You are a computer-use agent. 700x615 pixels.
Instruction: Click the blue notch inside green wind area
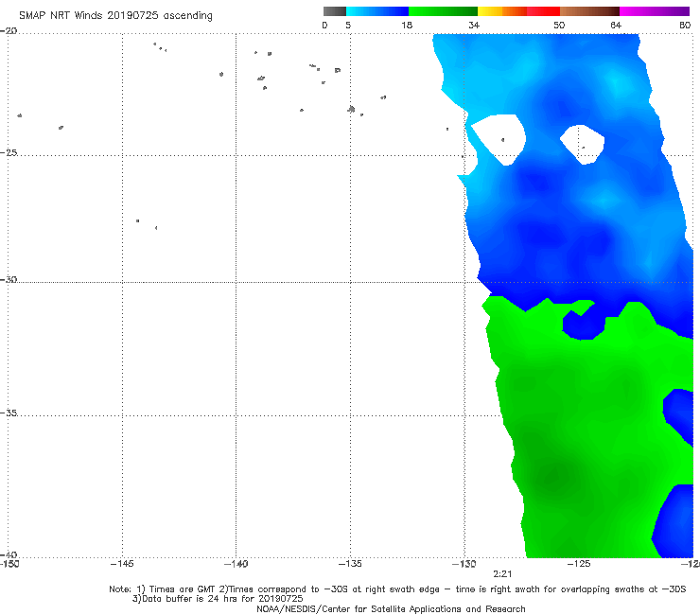(x=583, y=326)
